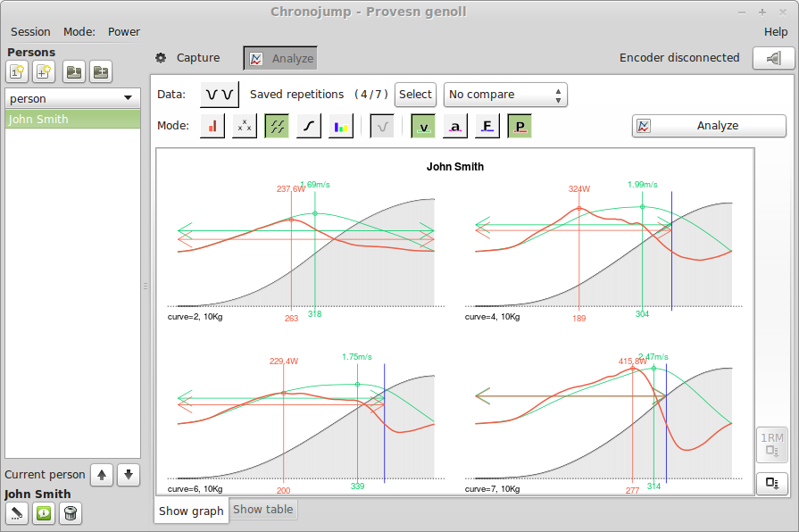Click Select saved repetitions button
The image size is (799, 532).
(415, 95)
